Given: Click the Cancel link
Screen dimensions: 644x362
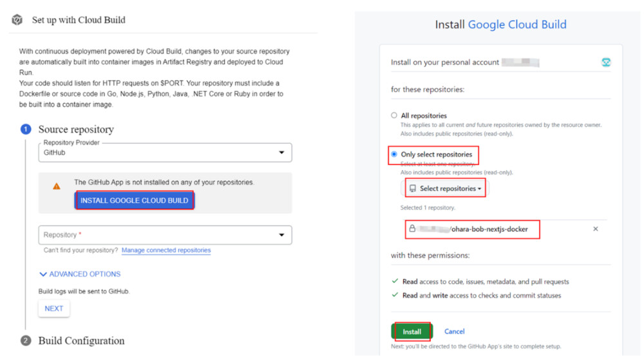Looking at the screenshot, I should tap(454, 332).
